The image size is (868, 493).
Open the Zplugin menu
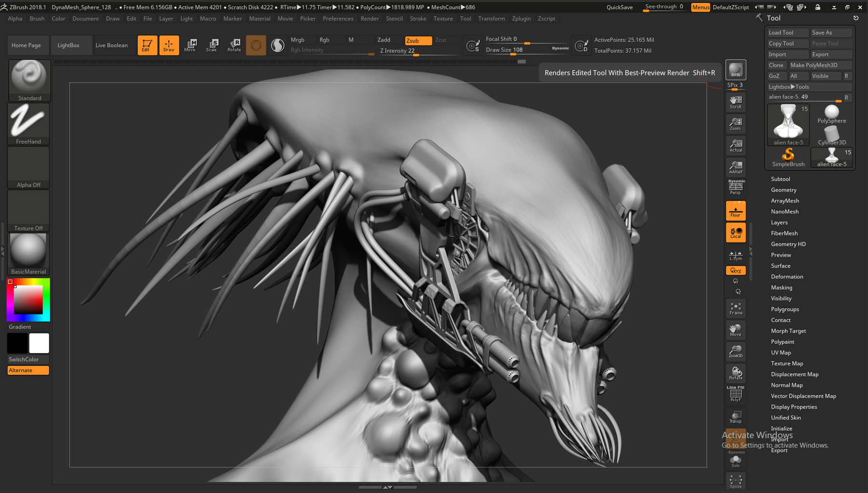[x=521, y=18]
